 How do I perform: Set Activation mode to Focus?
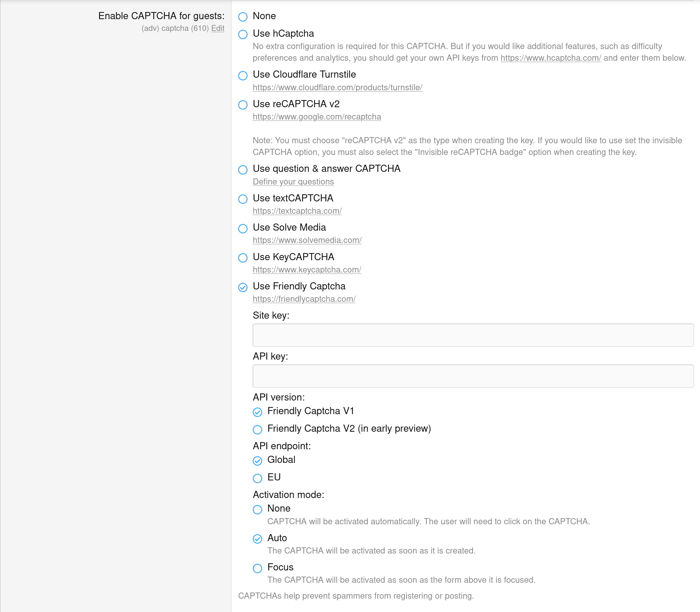(257, 568)
